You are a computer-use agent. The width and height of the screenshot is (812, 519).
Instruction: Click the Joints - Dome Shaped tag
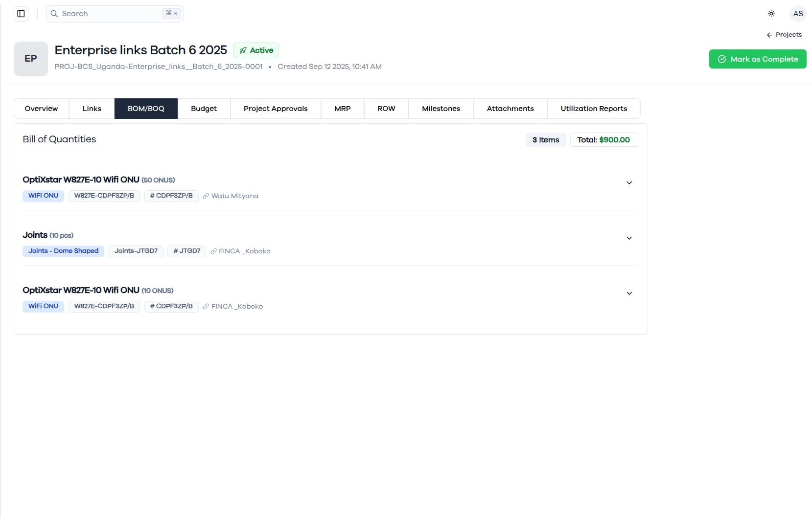pyautogui.click(x=63, y=251)
